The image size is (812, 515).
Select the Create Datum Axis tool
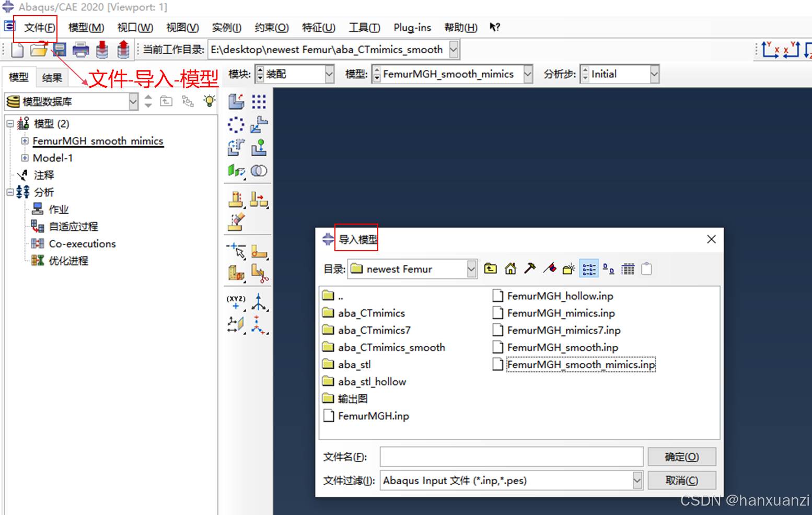pos(259,302)
